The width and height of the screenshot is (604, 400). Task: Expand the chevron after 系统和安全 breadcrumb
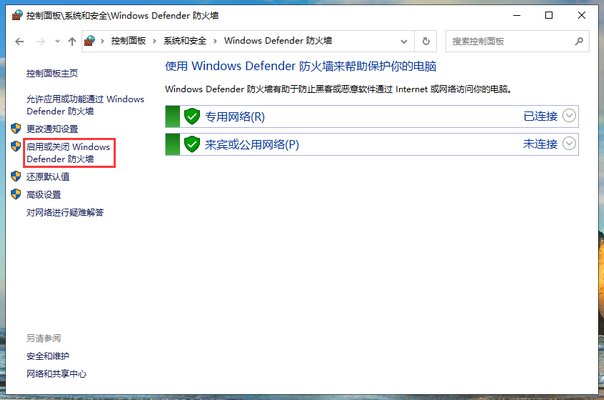tap(215, 41)
